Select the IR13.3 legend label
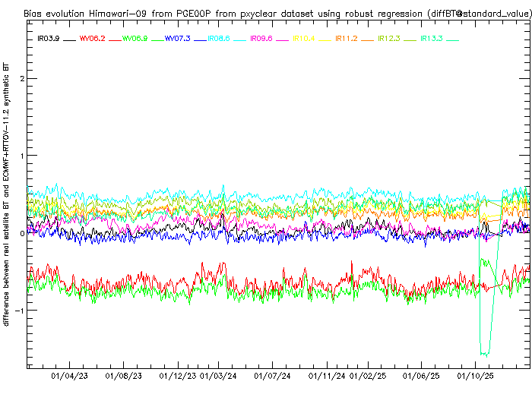The height and width of the screenshot is (410, 532). coord(432,38)
